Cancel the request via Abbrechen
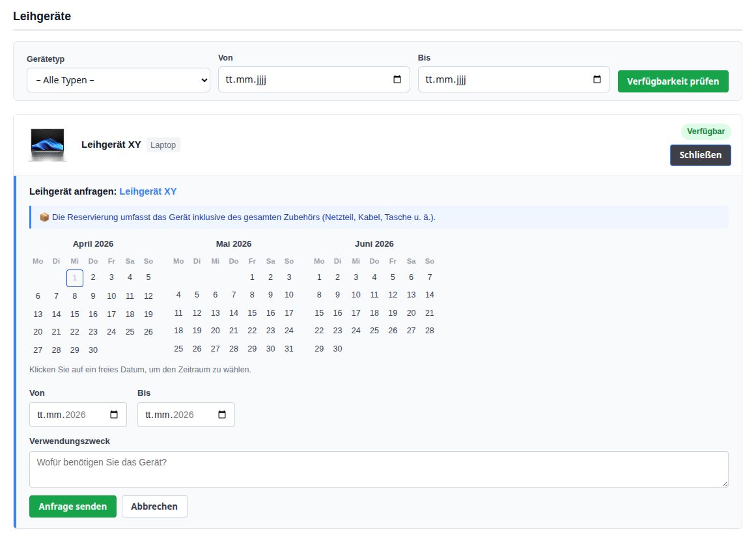 (154, 506)
